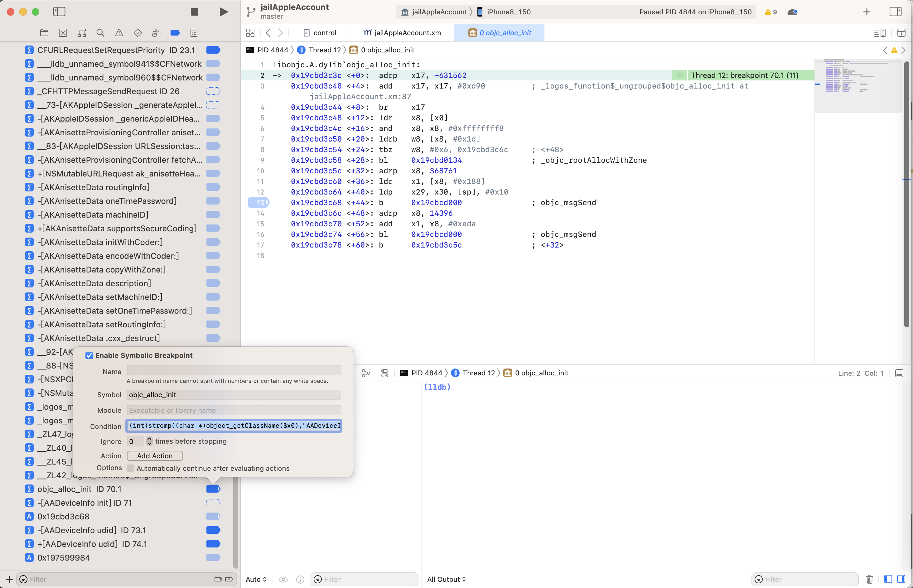Screen dimensions: 913x588
Task: Hide the debug area button
Action: tap(899, 373)
